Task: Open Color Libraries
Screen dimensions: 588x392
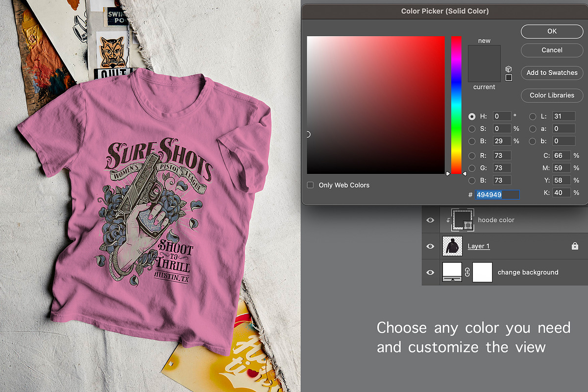Action: (x=552, y=95)
